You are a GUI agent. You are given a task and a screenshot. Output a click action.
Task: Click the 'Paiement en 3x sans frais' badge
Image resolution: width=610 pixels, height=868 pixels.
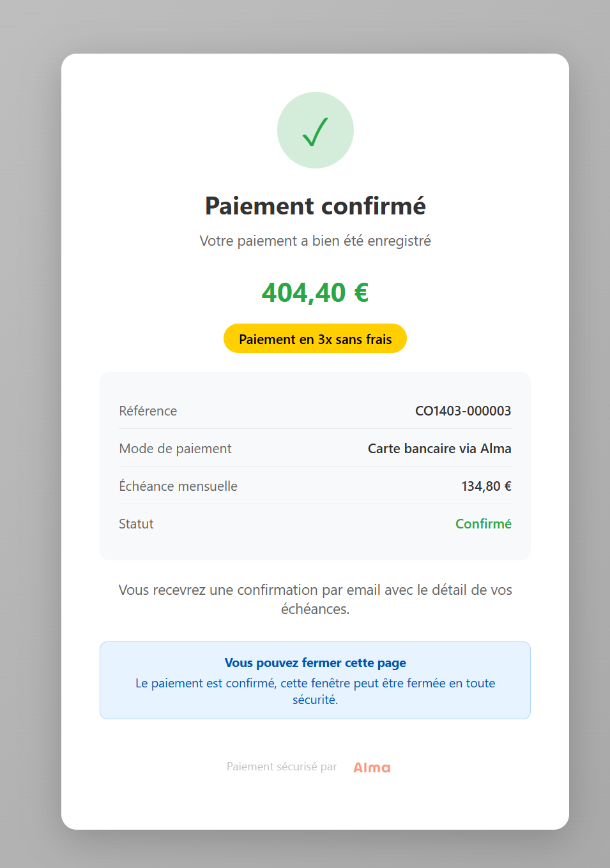(315, 339)
